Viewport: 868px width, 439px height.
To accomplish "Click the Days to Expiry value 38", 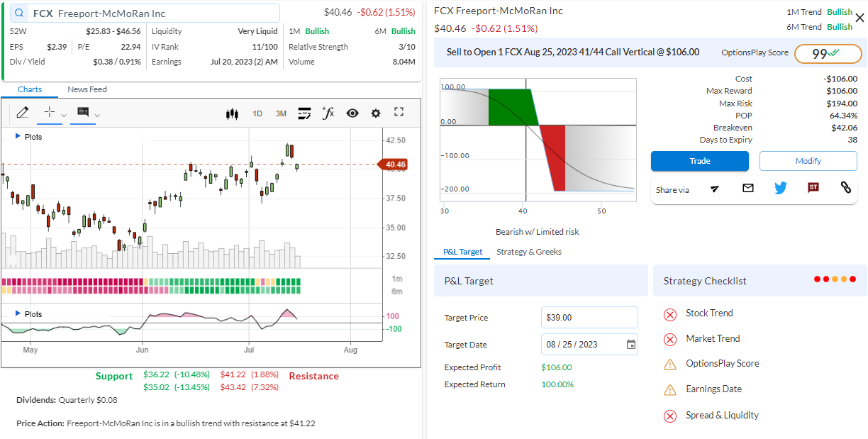I will (x=852, y=140).
